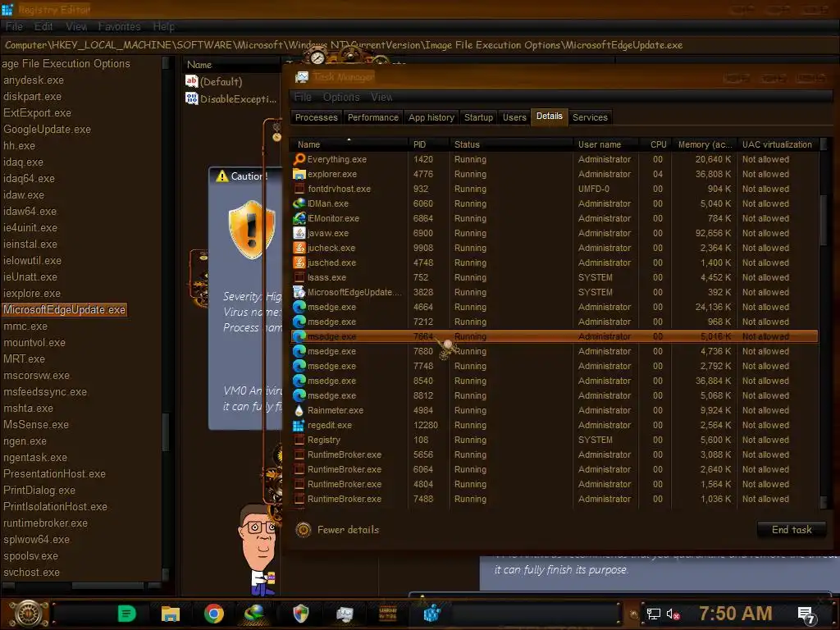Select msedge.exe with PID 8540
Screen dimensions: 840x630
click(x=555, y=381)
